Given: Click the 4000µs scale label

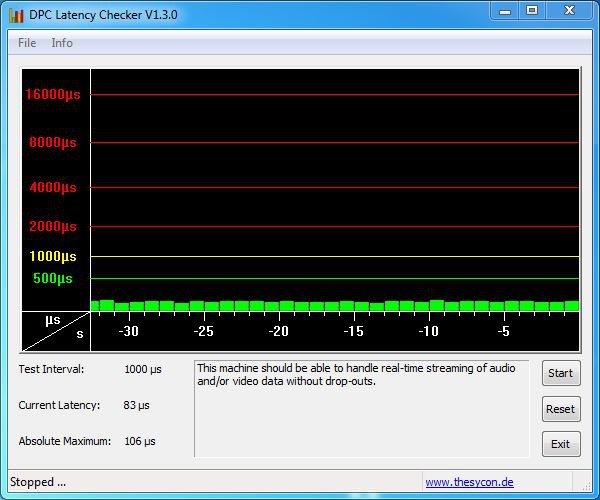Looking at the screenshot, I should click(52, 188).
